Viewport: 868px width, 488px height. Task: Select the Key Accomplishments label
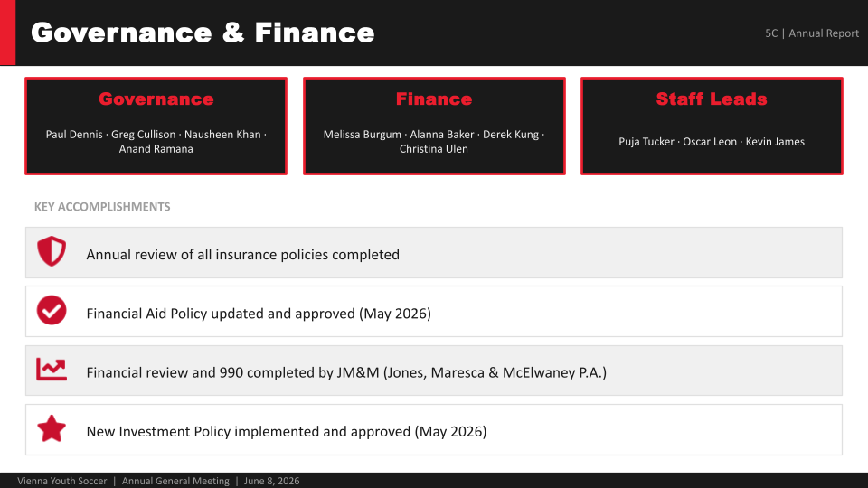[102, 207]
